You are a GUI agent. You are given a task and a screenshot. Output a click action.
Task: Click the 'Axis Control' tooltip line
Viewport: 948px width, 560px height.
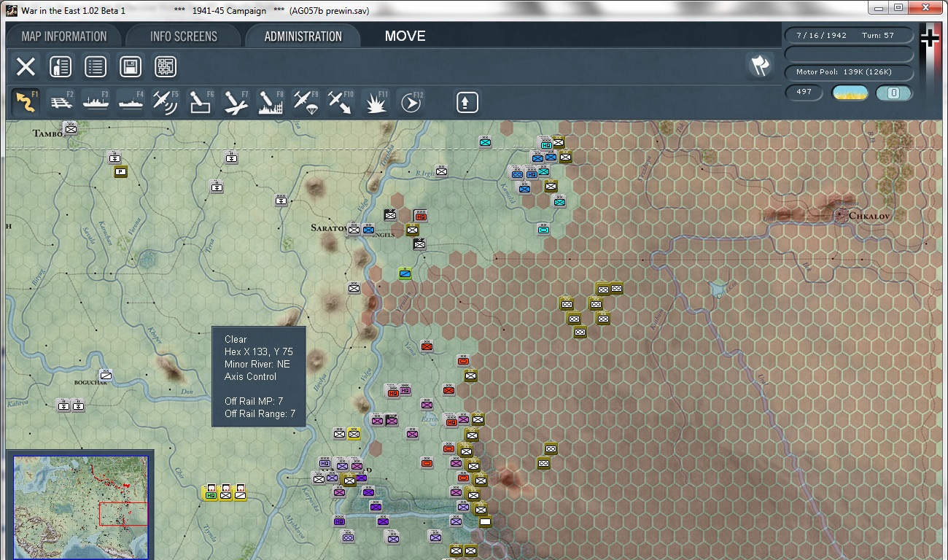pos(250,376)
